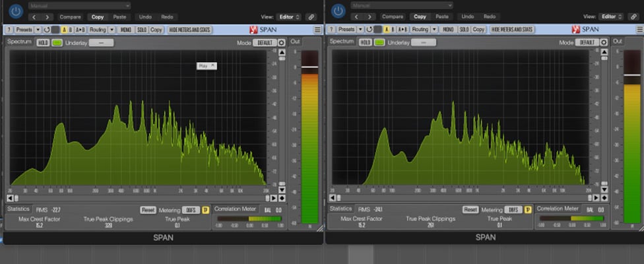The height and width of the screenshot is (264, 644).
Task: Toggle the power bypass button in left SPAN window
Action: point(16,11)
